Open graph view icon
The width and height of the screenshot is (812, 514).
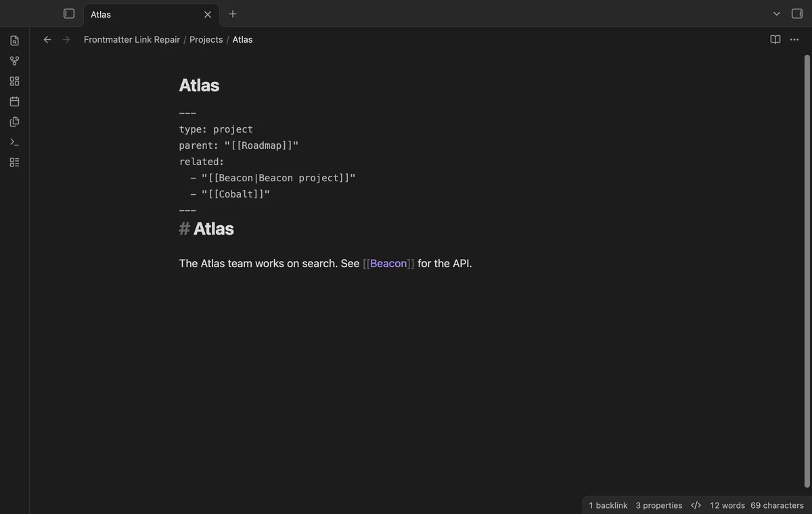point(14,61)
